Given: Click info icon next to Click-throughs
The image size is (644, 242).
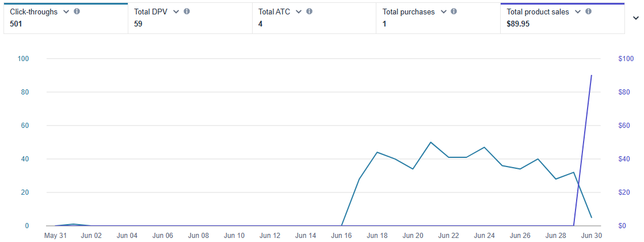Looking at the screenshot, I should click(x=77, y=12).
